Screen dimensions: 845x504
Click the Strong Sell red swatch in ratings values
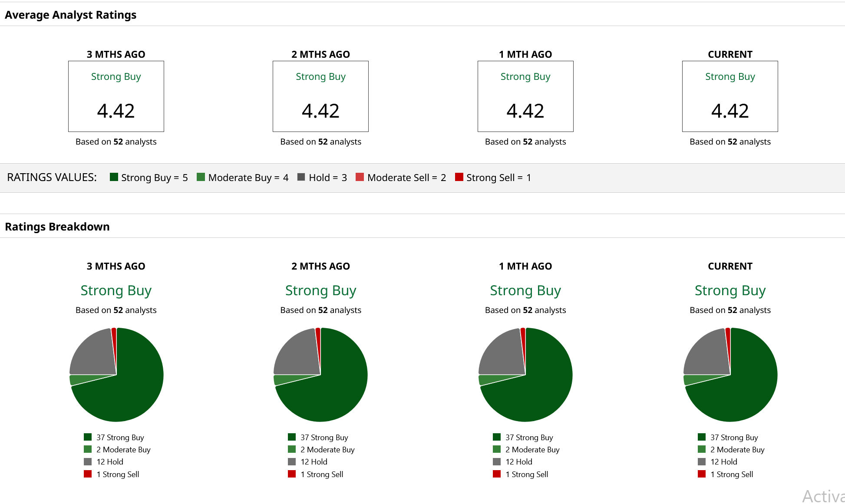point(459,177)
